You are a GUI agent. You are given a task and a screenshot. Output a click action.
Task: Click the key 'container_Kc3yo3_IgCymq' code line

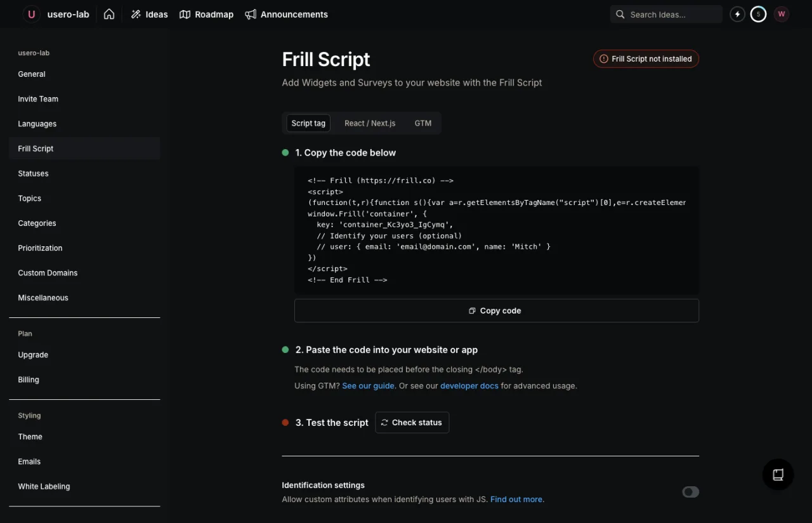(x=385, y=225)
